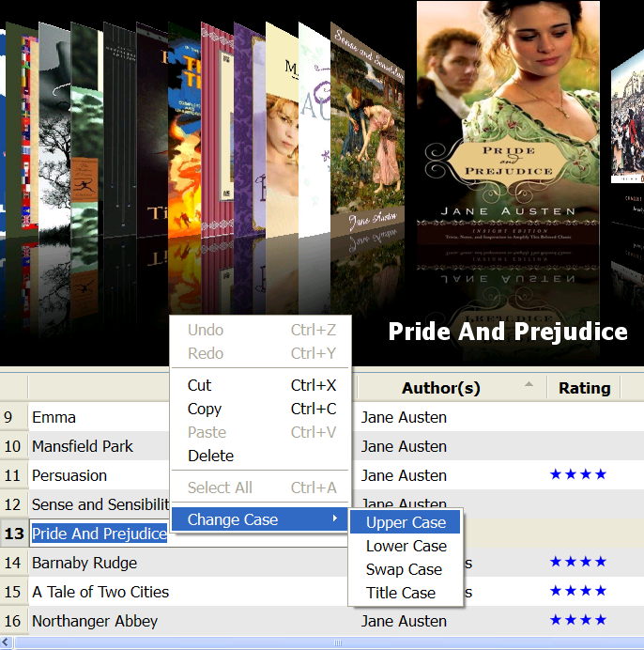644x650 pixels.
Task: Browse to Sense and Sensibility cover
Action: pos(367,129)
